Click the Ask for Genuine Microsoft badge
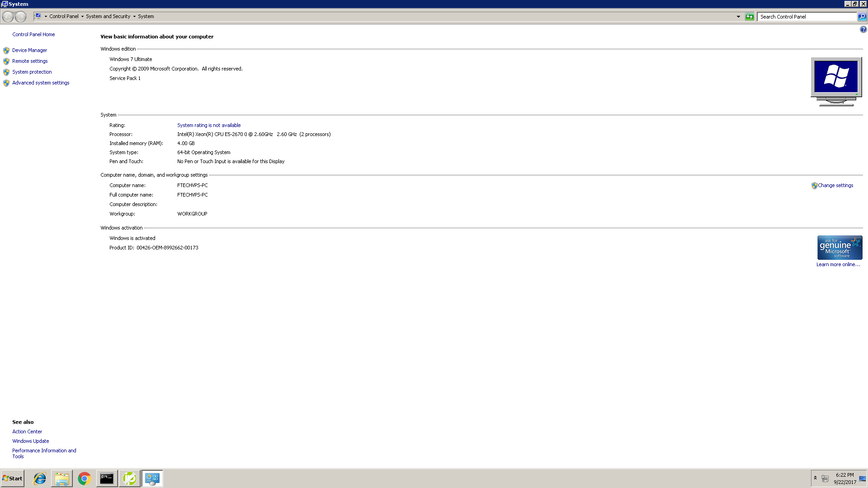Viewport: 868px width, 488px height. click(x=840, y=248)
